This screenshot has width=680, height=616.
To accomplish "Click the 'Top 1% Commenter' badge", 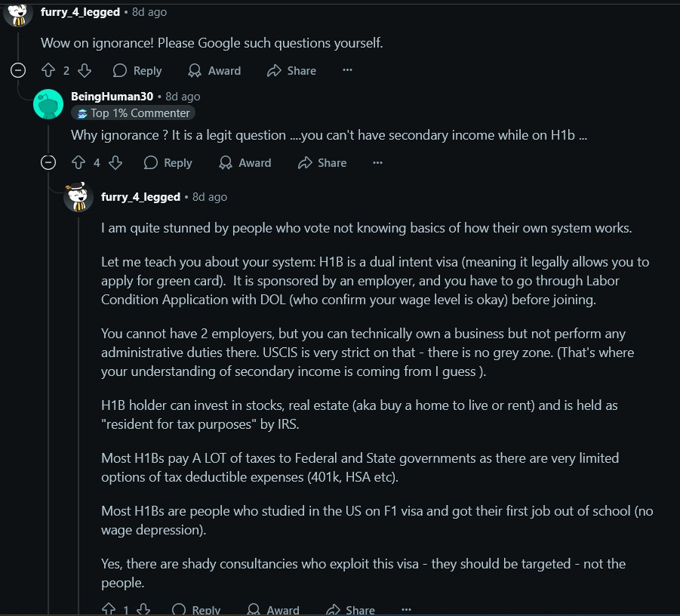I will tap(134, 113).
